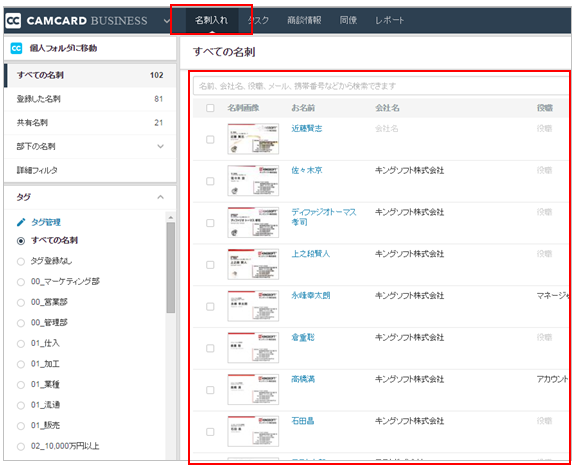Viewport: 575px width, 467px height.
Task: Click the pencil icon for タグ管理
Action: point(21,222)
